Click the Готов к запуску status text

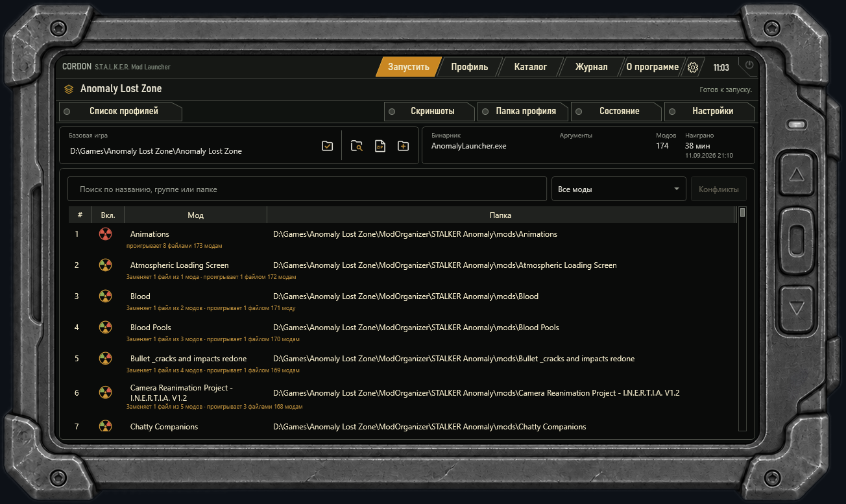tap(725, 90)
